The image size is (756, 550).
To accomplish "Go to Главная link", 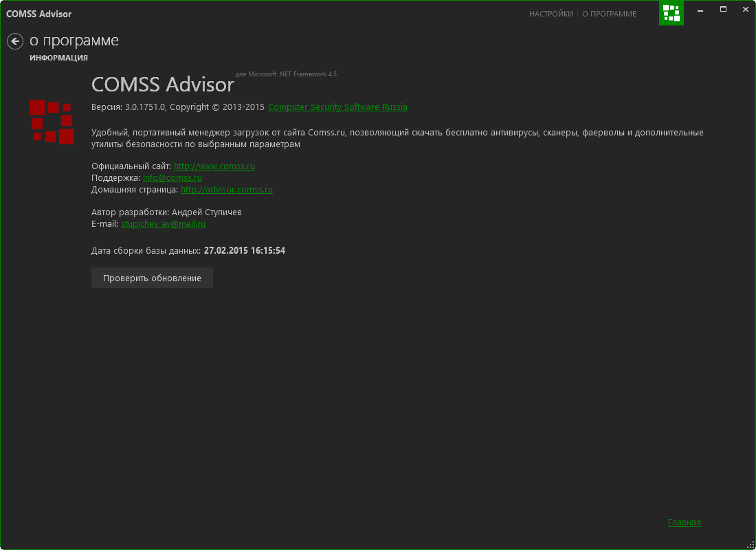I will 684,522.
